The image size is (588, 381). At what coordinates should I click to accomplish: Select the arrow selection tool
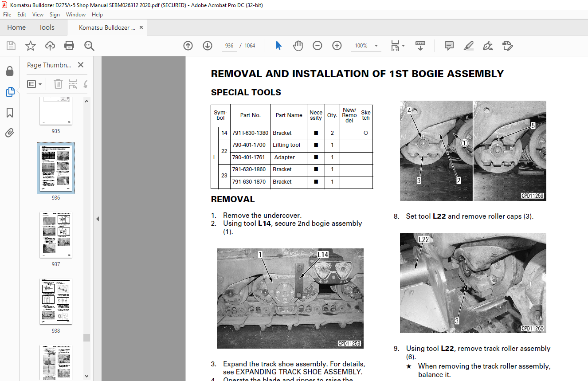[278, 46]
